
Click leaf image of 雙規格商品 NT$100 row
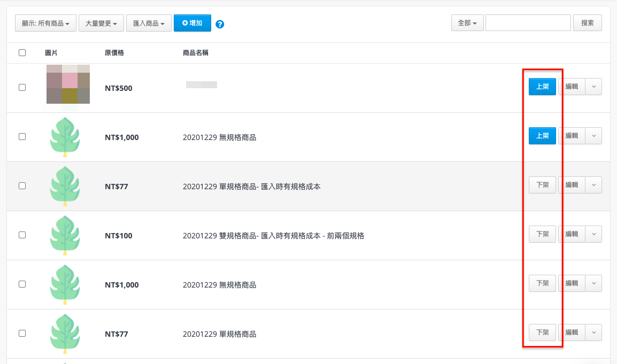pos(65,235)
